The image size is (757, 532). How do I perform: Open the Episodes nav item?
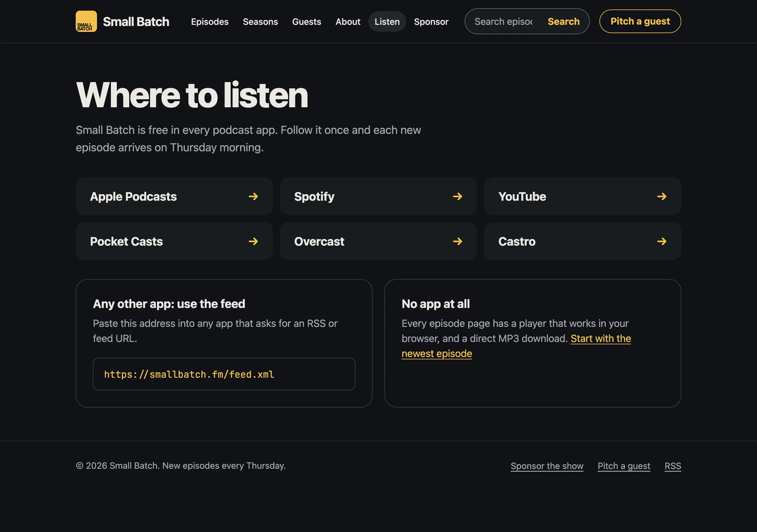(210, 22)
